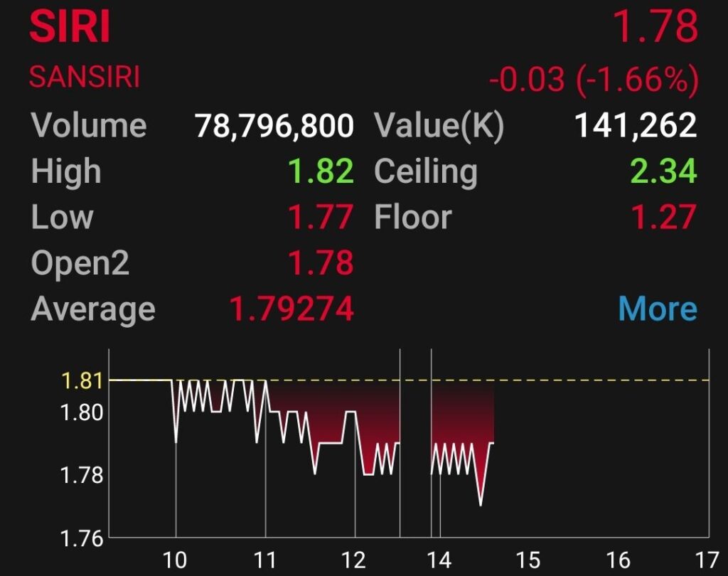
Task: Select the Average label
Action: [x=93, y=310]
